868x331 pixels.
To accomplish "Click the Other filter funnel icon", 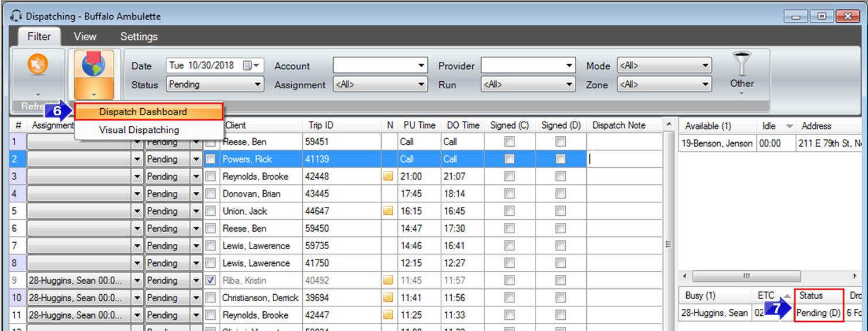I will 741,64.
